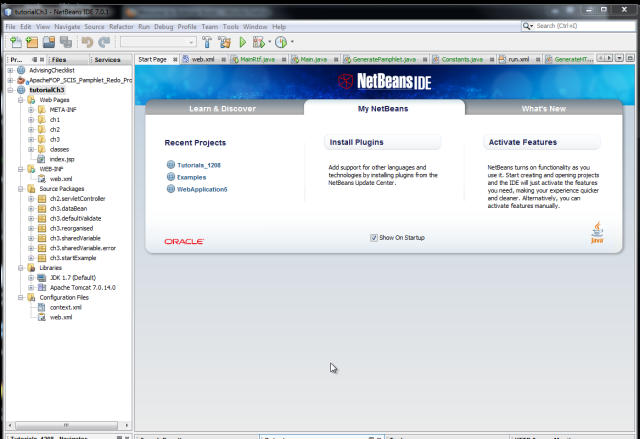Open the Tools menu
This screenshot has width=640, height=439.
231,27
